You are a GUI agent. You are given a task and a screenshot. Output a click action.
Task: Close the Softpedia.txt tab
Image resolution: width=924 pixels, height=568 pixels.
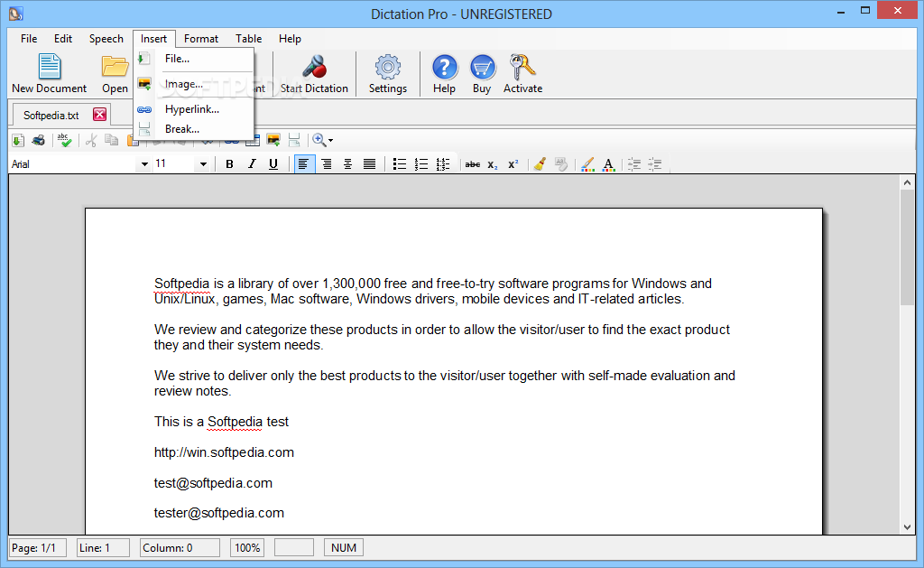coord(99,115)
